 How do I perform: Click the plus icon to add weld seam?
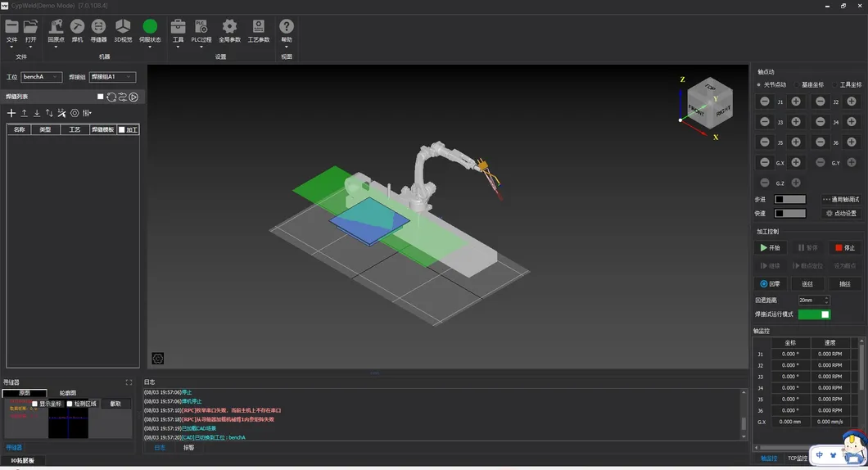11,113
